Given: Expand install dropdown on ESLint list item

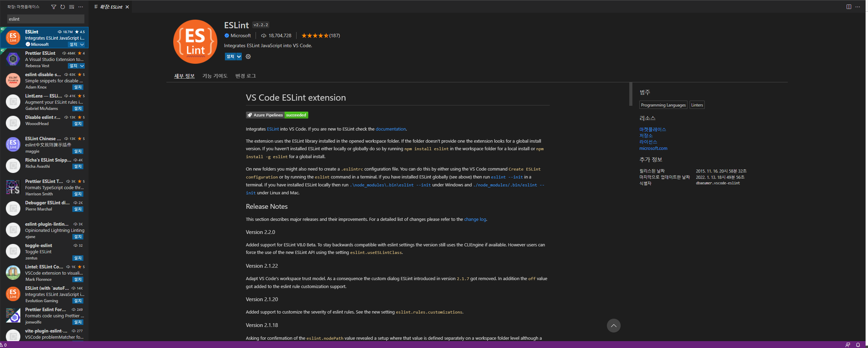Looking at the screenshot, I should click(82, 44).
